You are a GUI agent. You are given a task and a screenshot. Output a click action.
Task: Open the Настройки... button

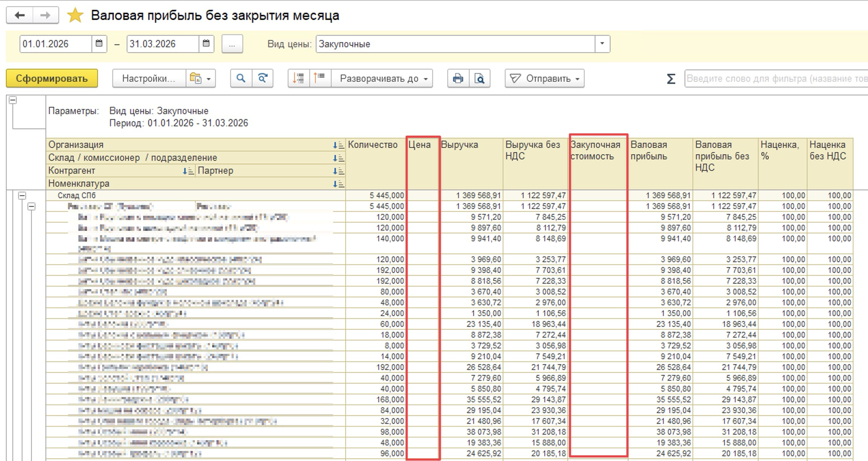pyautogui.click(x=149, y=78)
